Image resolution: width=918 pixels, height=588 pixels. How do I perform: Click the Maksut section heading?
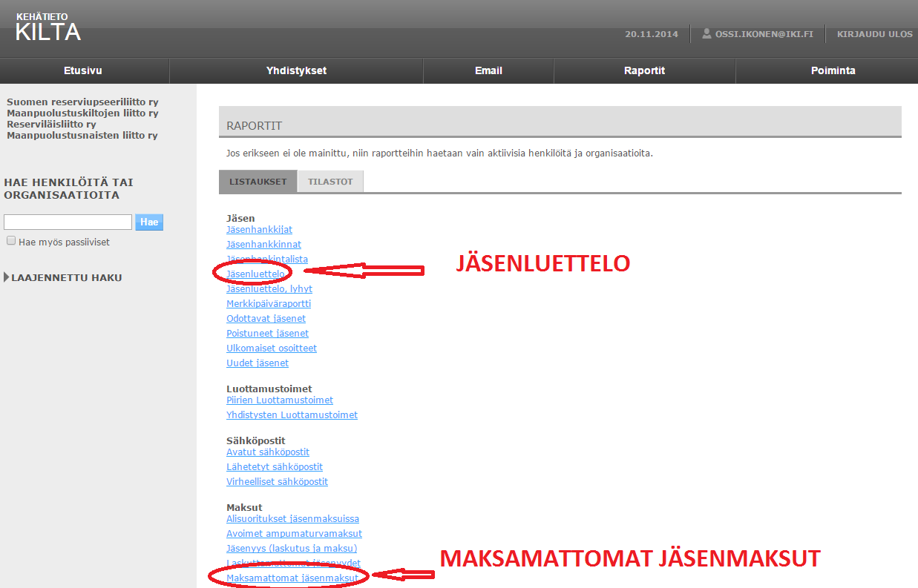[244, 508]
